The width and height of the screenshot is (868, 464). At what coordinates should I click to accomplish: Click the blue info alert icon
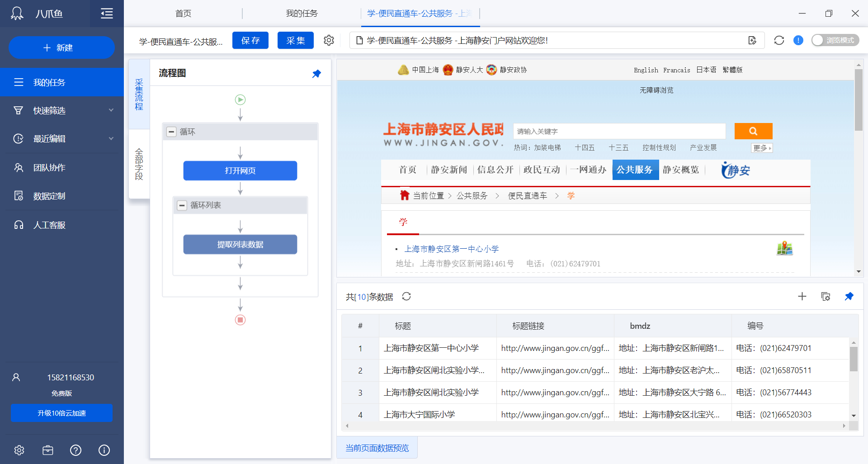[x=798, y=40]
